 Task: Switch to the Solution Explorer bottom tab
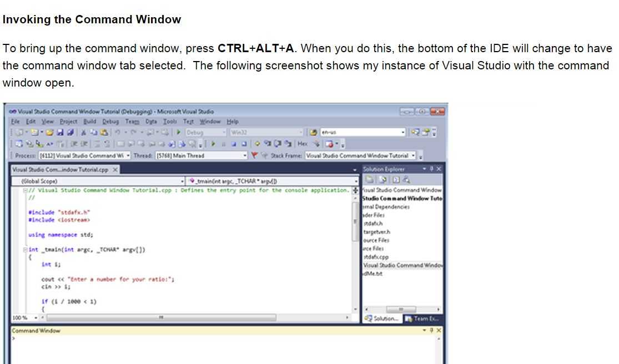[382, 318]
